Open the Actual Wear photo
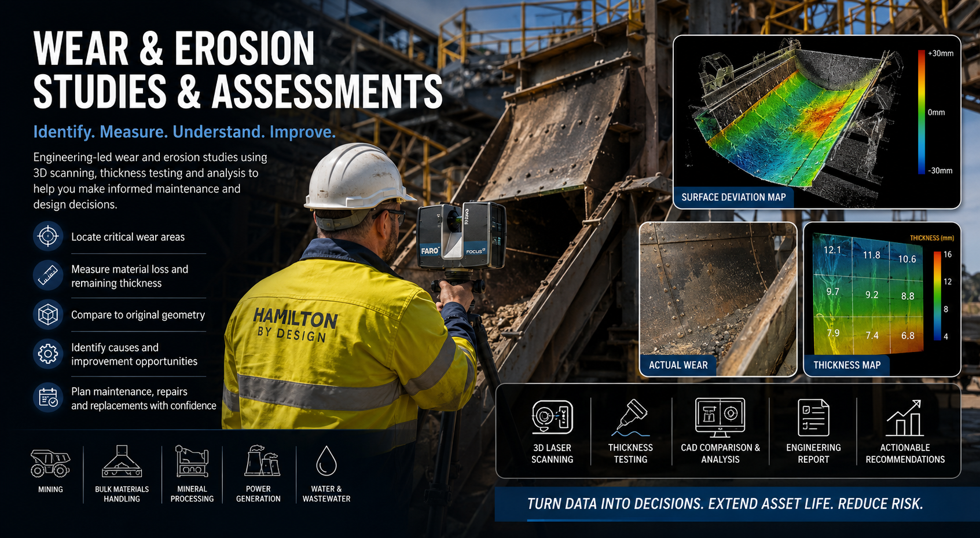This screenshot has width=980, height=538. click(x=718, y=299)
